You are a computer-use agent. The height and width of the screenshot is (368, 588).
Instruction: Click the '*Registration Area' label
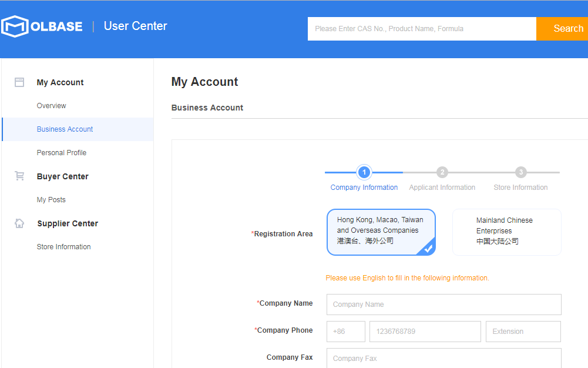click(281, 234)
